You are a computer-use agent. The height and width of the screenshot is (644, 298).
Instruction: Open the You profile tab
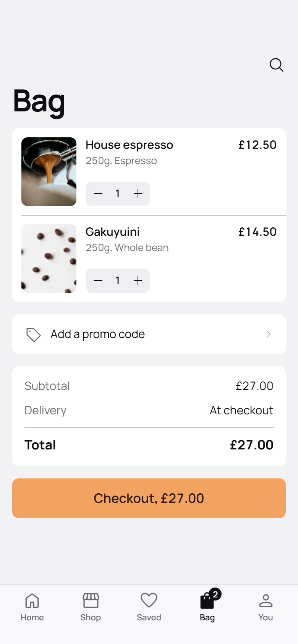click(x=266, y=607)
